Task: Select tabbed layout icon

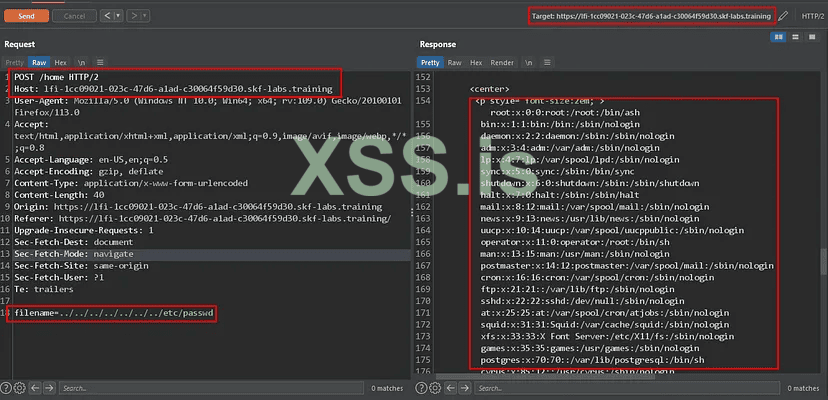Action: tap(811, 36)
